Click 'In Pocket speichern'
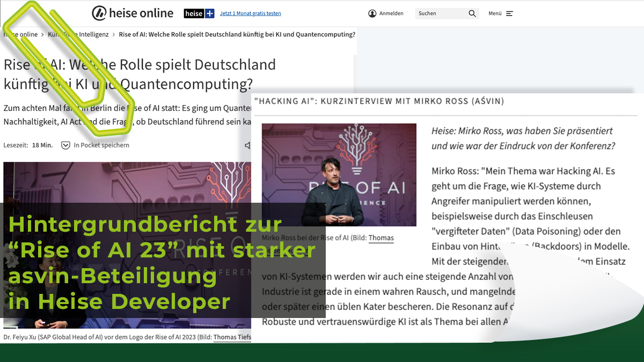644x362 pixels. [x=101, y=145]
